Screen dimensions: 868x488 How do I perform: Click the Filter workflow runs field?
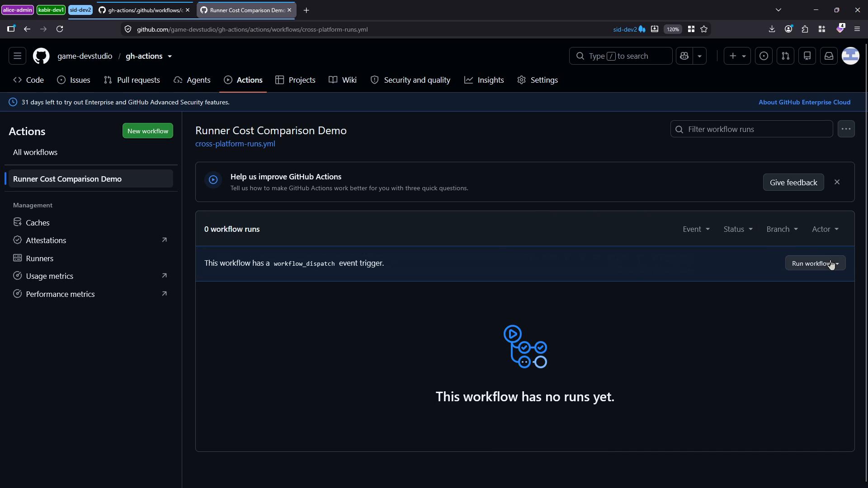coord(751,129)
